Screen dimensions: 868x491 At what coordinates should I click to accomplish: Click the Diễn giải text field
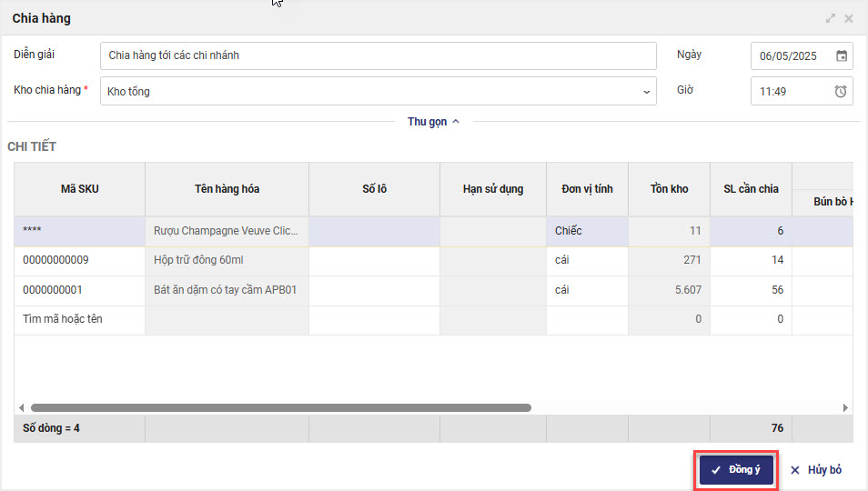pyautogui.click(x=378, y=55)
